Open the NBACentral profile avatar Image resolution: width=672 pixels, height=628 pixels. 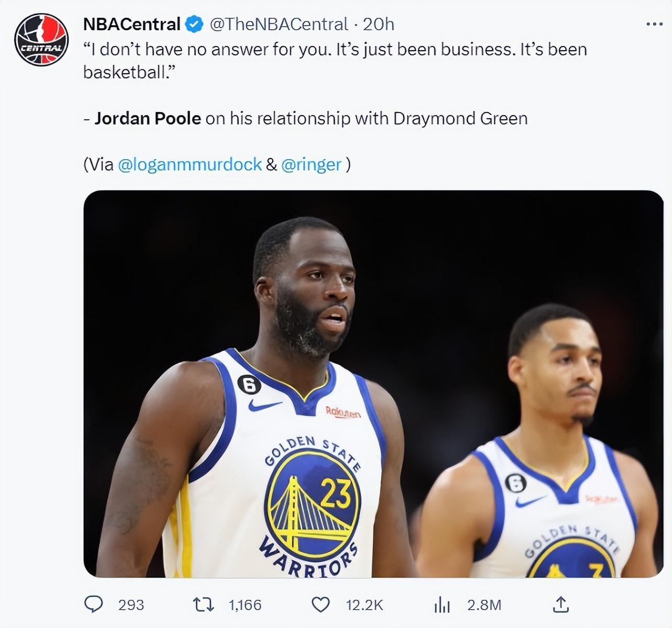click(41, 39)
